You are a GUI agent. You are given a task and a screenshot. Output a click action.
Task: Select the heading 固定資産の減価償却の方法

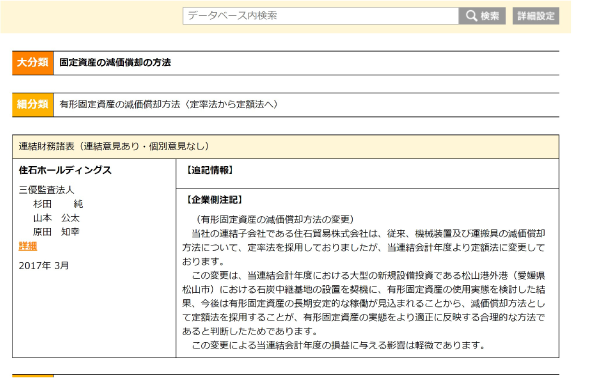point(115,62)
